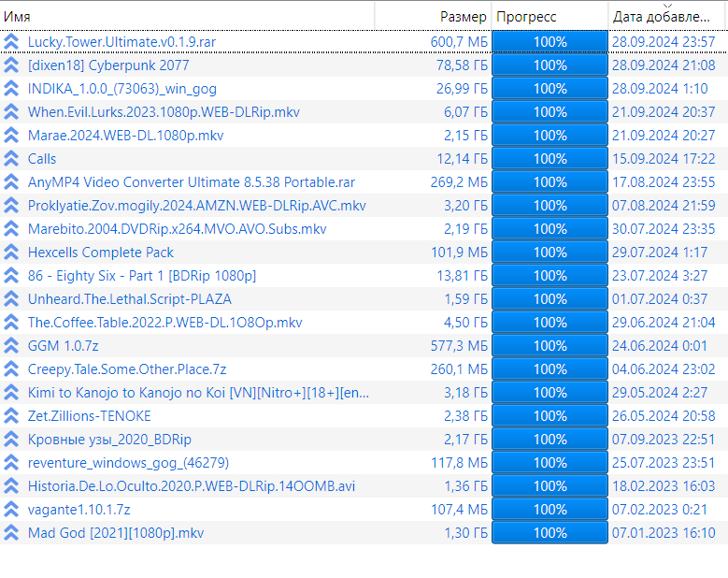The height and width of the screenshot is (578, 728).
Task: Click icon for AnyMP4 Video Converter Ultimate
Action: (11, 182)
